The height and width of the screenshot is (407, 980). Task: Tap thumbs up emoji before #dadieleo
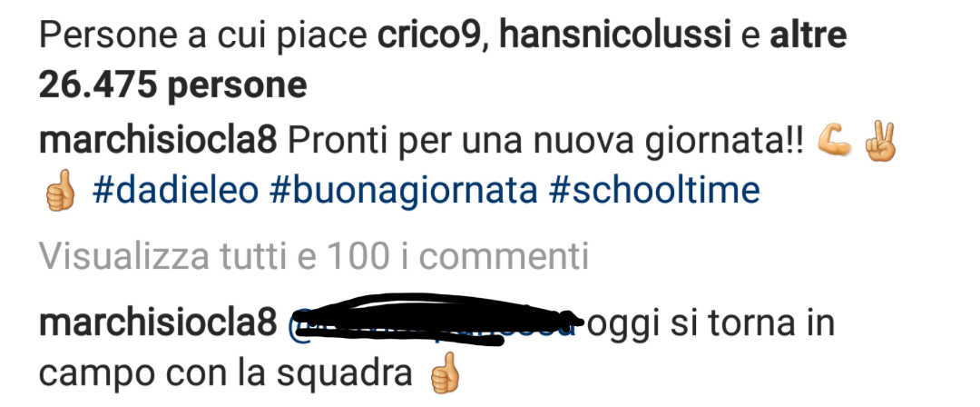pyautogui.click(x=61, y=192)
